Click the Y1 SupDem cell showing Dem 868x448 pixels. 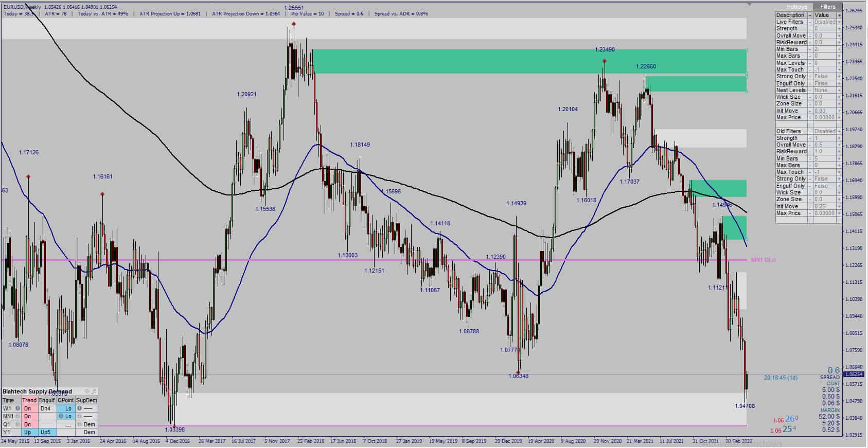[86, 432]
